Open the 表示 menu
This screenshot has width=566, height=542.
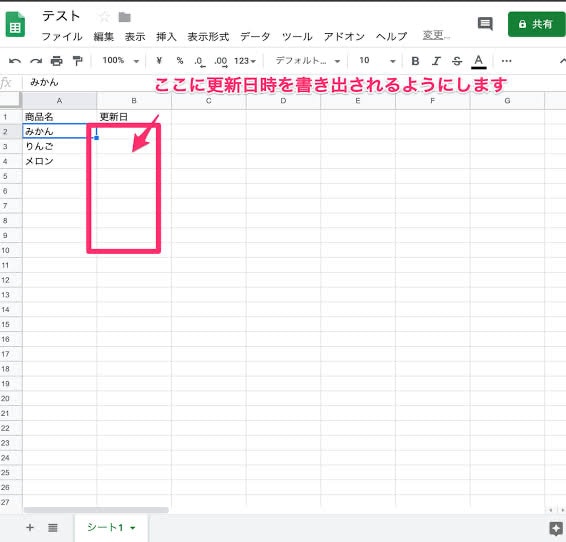click(135, 36)
